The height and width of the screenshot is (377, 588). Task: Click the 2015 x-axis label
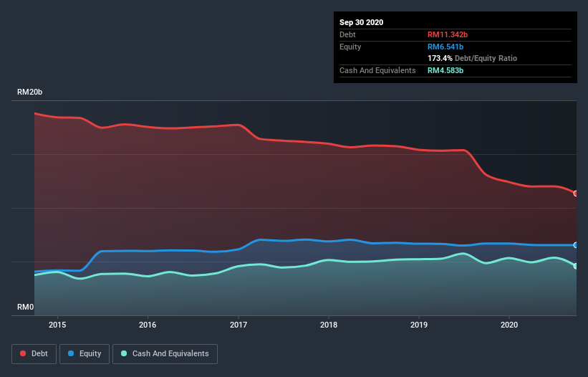(x=57, y=325)
